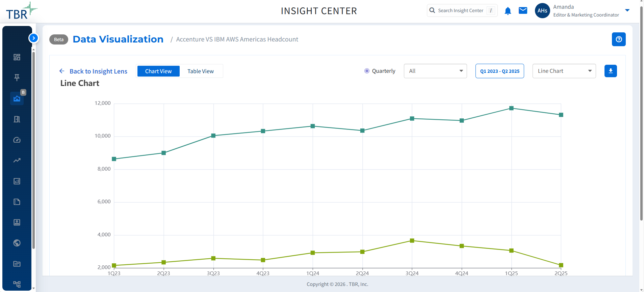Open the mail envelope icon
Screen dimensions: 644x292
click(523, 11)
